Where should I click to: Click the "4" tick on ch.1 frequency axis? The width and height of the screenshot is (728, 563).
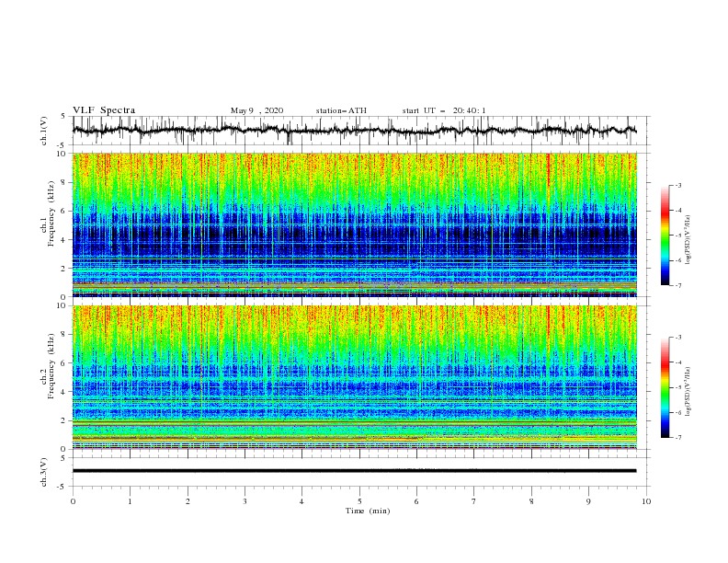pos(64,240)
